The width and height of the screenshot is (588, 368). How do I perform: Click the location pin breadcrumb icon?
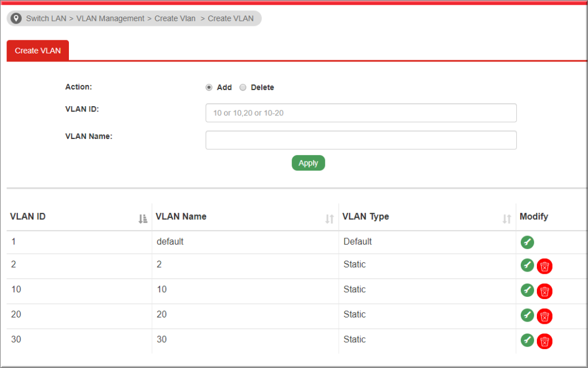[x=17, y=18]
